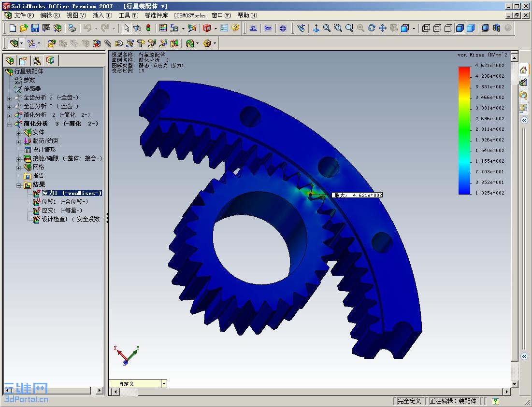
Task: Toggle the Section View icon
Action: click(x=497, y=28)
